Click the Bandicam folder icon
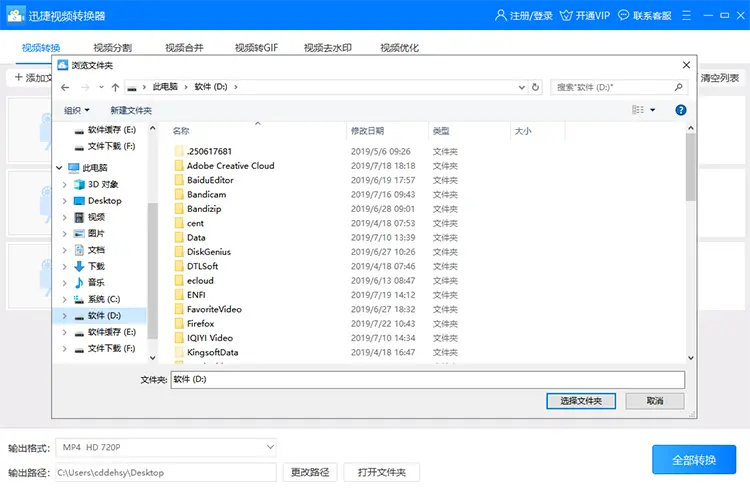 (x=179, y=195)
